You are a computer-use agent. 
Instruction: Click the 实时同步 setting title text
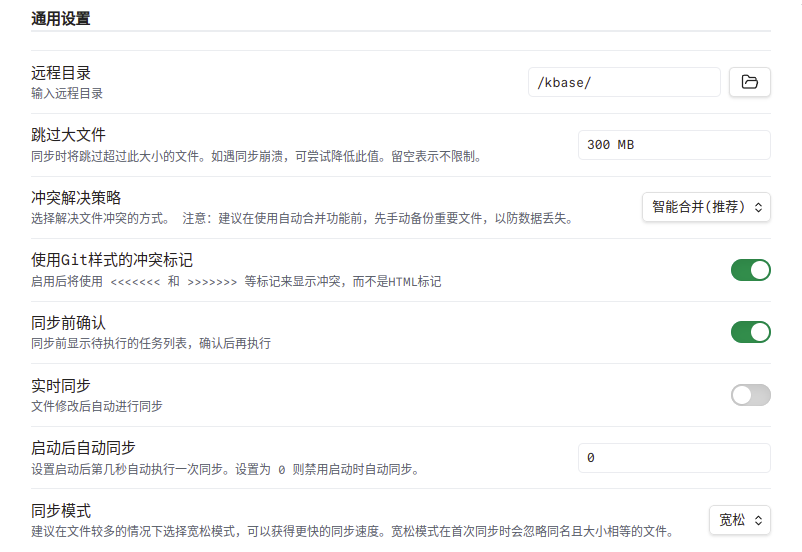61,386
